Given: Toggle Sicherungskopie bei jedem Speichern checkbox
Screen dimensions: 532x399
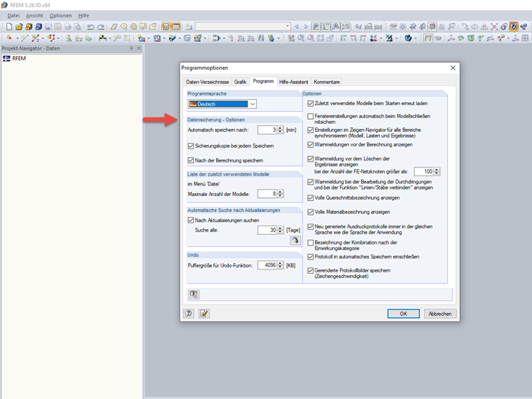Looking at the screenshot, I should [x=190, y=146].
